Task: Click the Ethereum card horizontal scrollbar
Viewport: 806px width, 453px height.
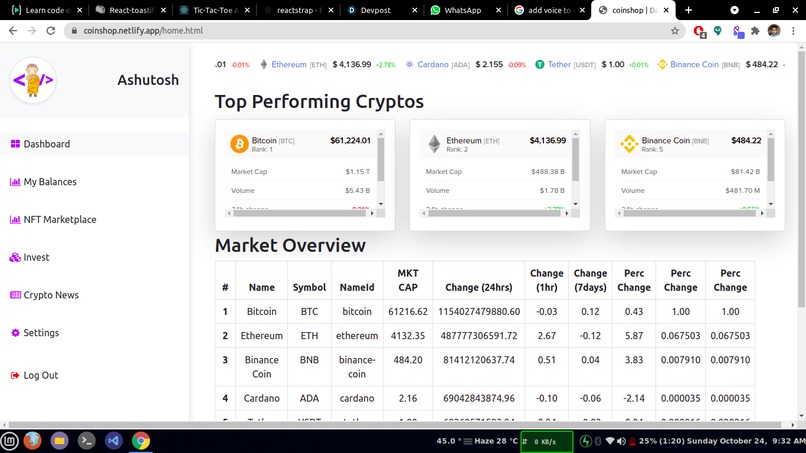Action: pyautogui.click(x=494, y=213)
